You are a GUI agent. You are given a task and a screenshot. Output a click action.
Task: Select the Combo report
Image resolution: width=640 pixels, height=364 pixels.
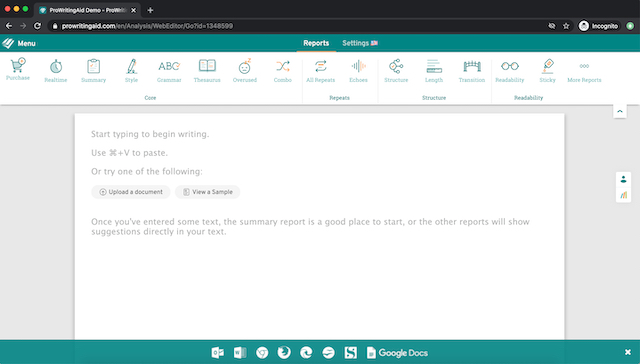click(282, 71)
